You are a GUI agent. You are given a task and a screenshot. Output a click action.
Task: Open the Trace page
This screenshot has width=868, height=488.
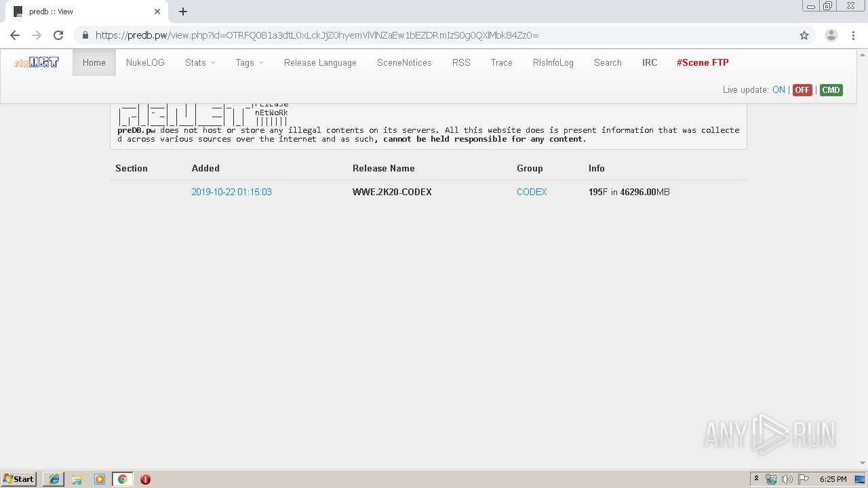tap(502, 62)
